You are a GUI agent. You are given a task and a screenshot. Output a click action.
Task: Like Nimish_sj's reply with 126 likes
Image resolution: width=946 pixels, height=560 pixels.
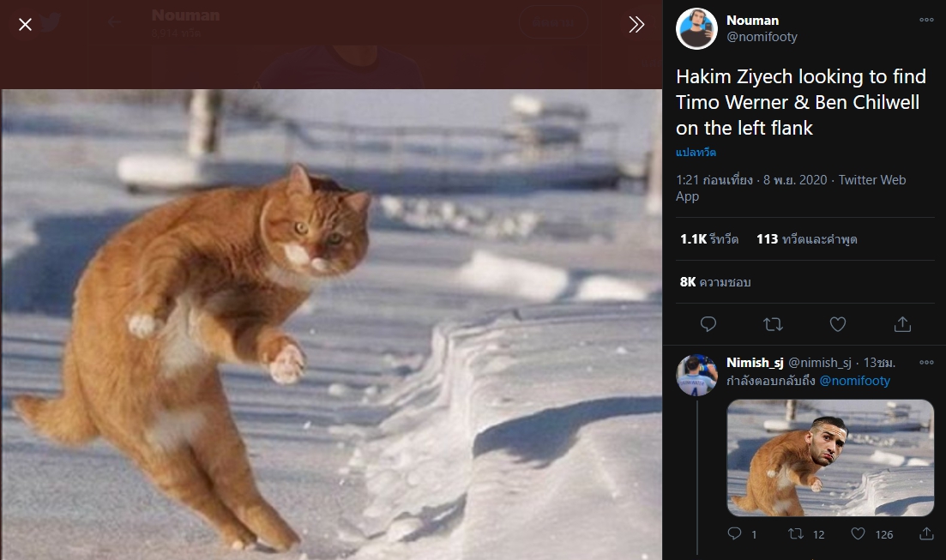[x=871, y=534]
